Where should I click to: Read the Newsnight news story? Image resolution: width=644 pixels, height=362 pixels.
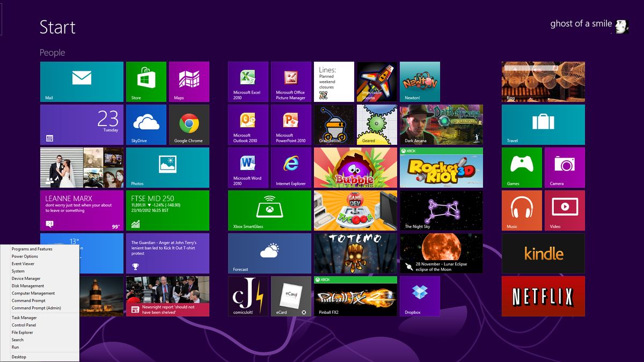tap(167, 296)
